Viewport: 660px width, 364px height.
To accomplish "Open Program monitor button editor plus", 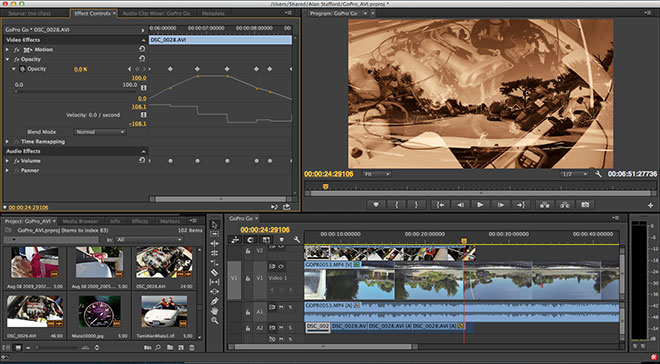I will (x=650, y=205).
